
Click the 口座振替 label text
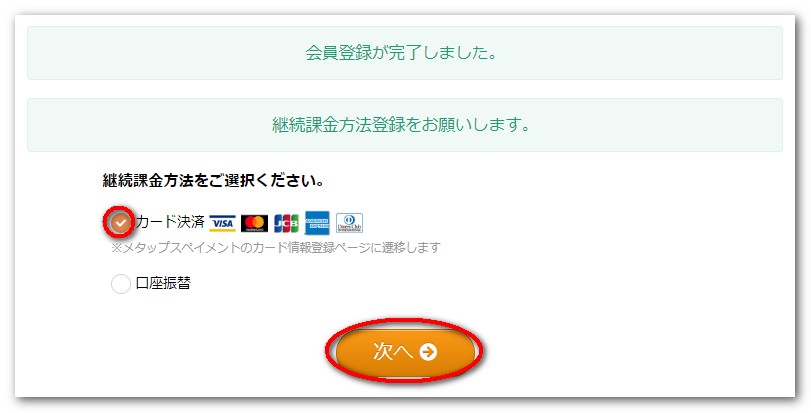pyautogui.click(x=163, y=283)
